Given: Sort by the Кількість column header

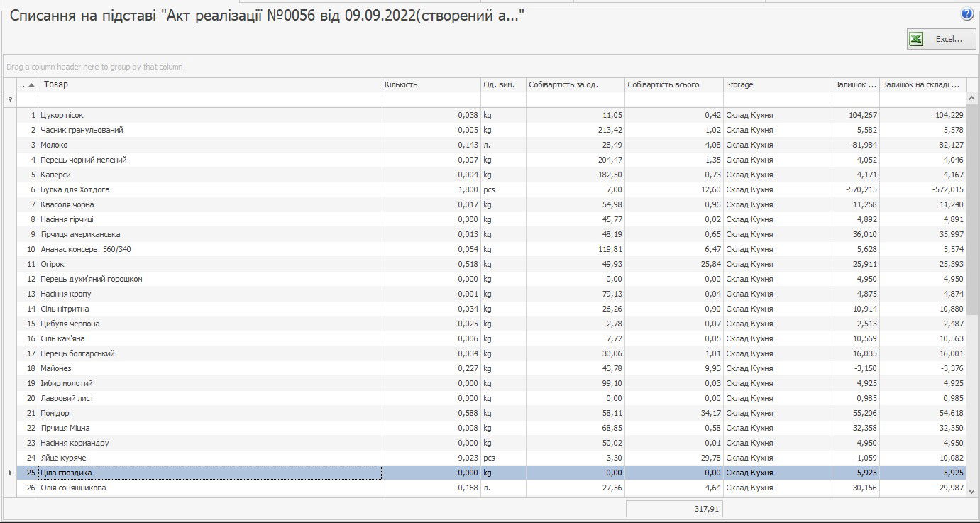Looking at the screenshot, I should (x=431, y=85).
